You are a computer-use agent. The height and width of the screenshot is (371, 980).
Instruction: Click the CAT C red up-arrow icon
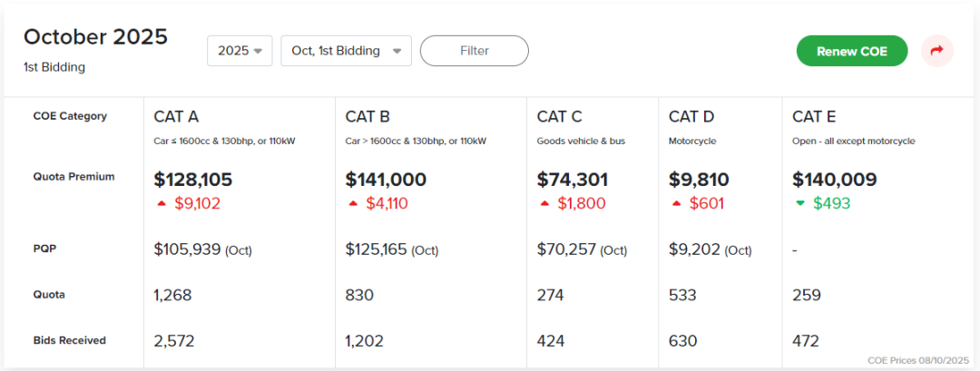point(544,203)
